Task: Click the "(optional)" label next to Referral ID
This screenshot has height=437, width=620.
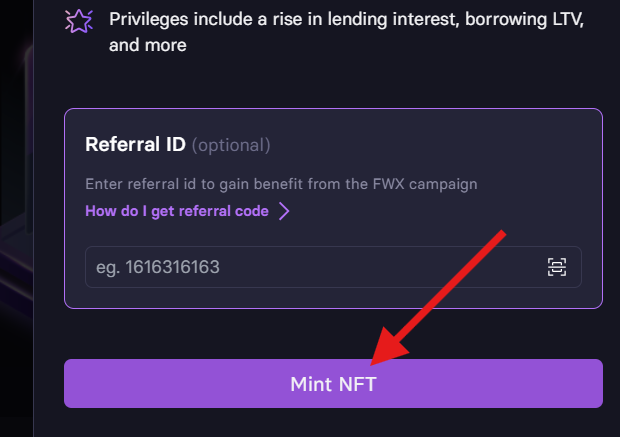Action: (231, 145)
